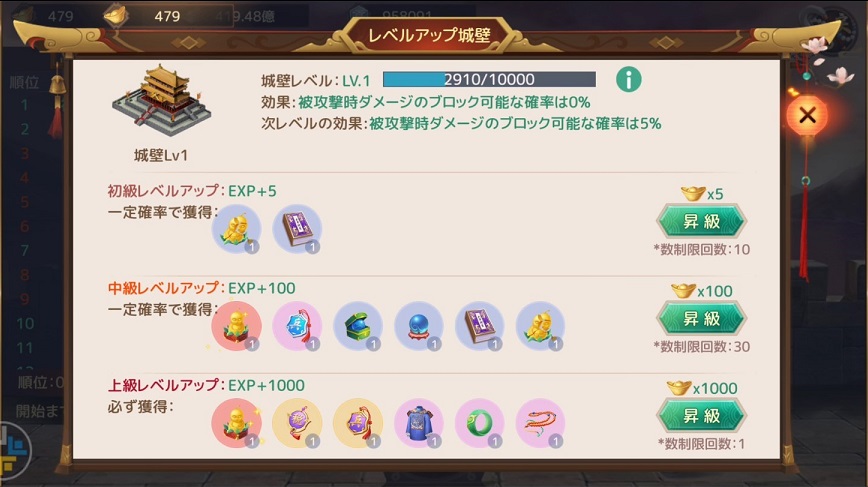868x487 pixels.
Task: Tap the golden gourd reward in 初級 row
Action: (x=236, y=229)
